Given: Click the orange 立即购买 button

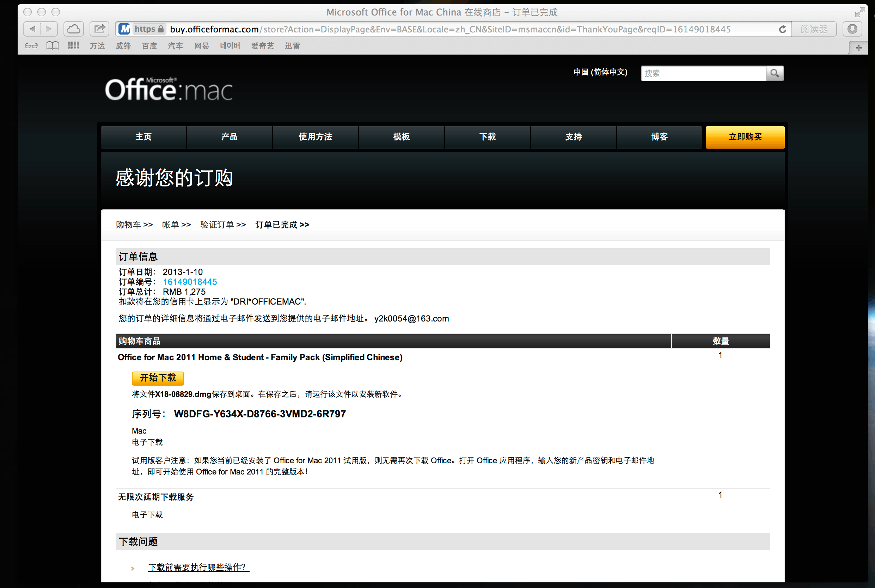Looking at the screenshot, I should click(745, 137).
